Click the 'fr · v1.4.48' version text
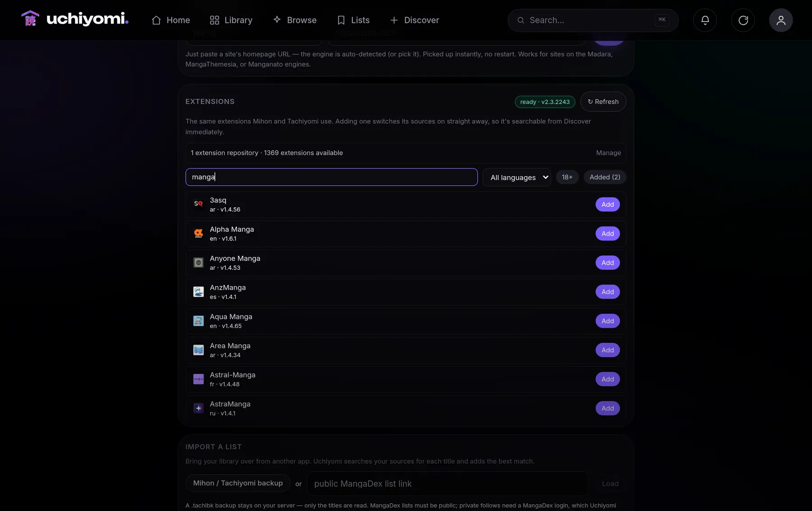Screen dimensions: 812x511 click(x=225, y=384)
